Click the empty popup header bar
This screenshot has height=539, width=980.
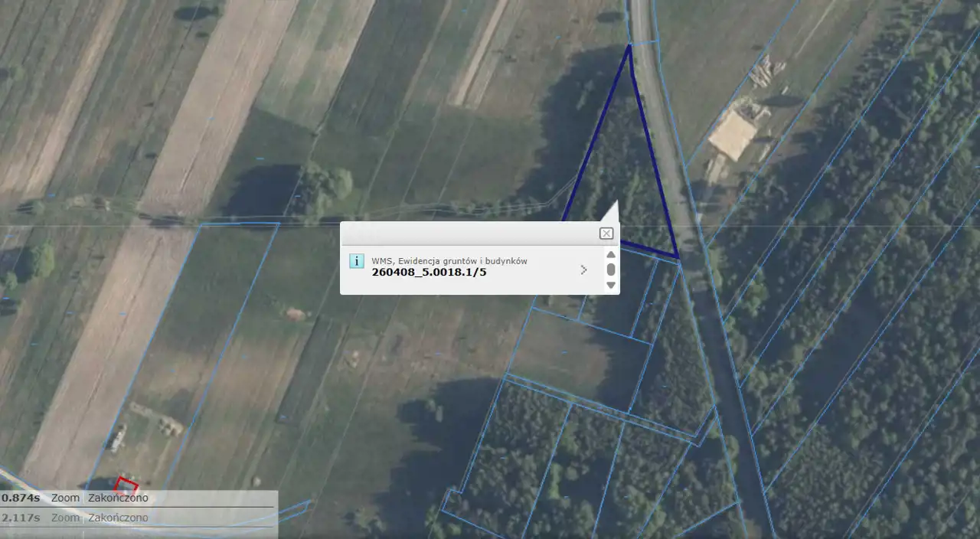pyautogui.click(x=467, y=234)
